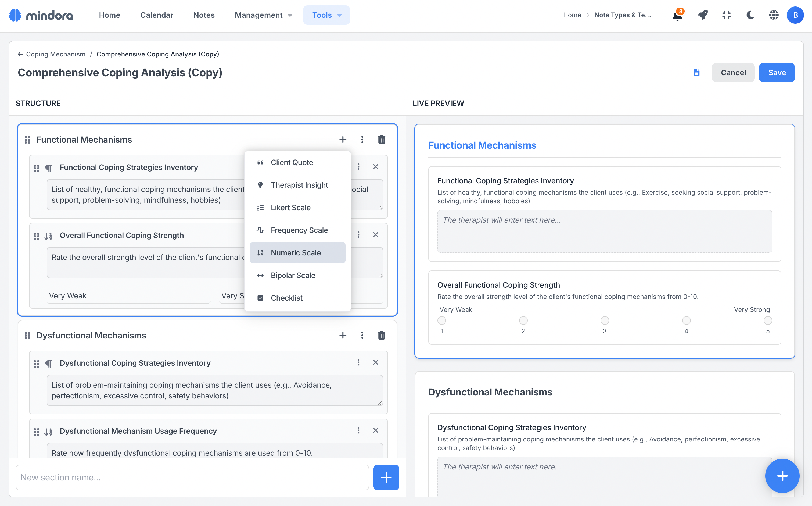Click the Mindora logo
The width and height of the screenshot is (812, 506).
pos(41,15)
